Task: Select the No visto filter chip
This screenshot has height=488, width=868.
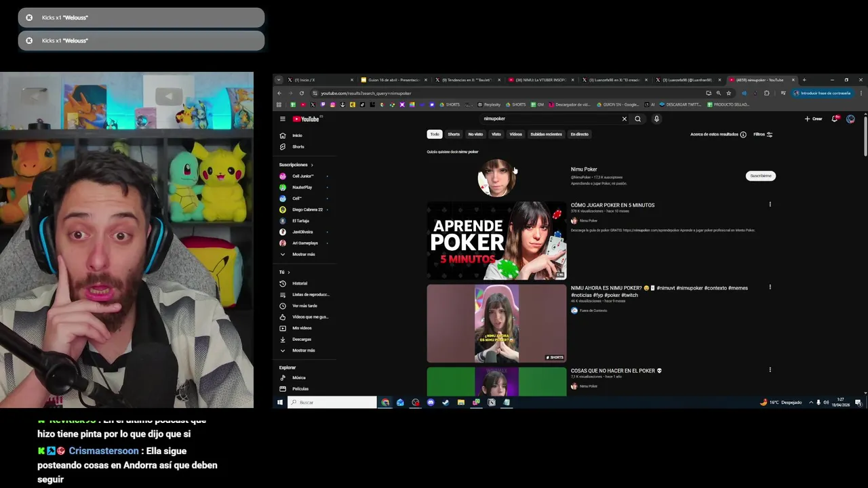Action: [x=475, y=134]
